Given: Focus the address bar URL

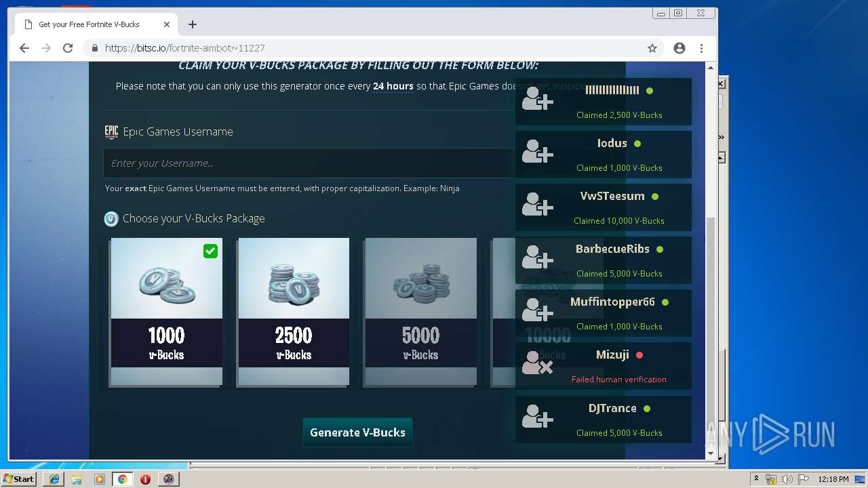Looking at the screenshot, I should [x=184, y=48].
